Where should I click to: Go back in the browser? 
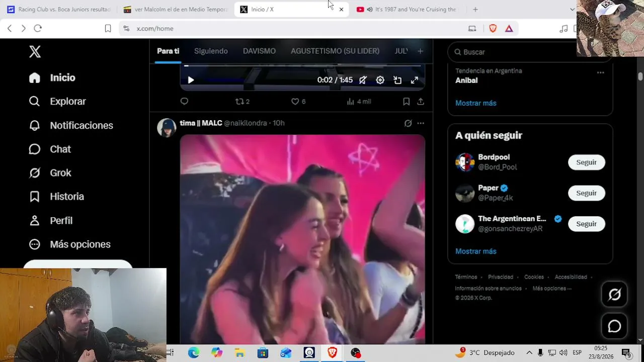point(10,29)
